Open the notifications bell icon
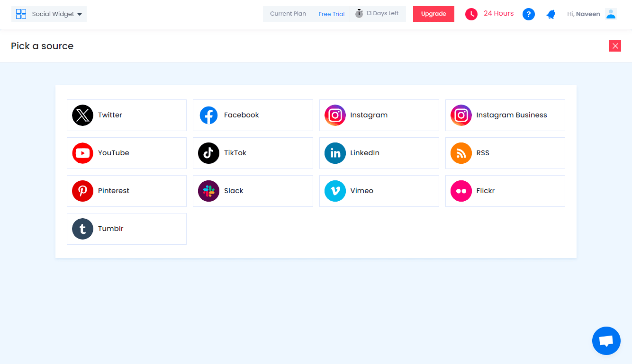 (551, 14)
